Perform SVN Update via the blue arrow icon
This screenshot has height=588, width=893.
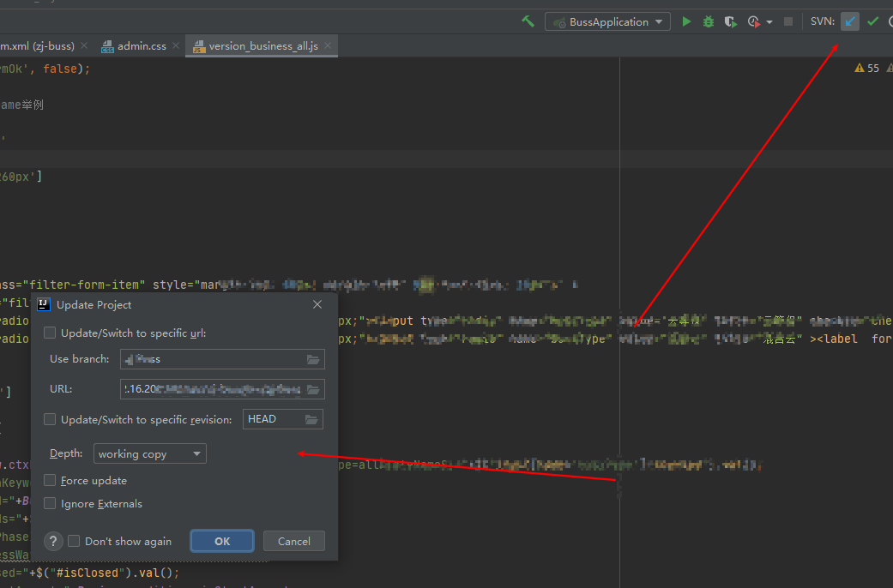pos(849,21)
